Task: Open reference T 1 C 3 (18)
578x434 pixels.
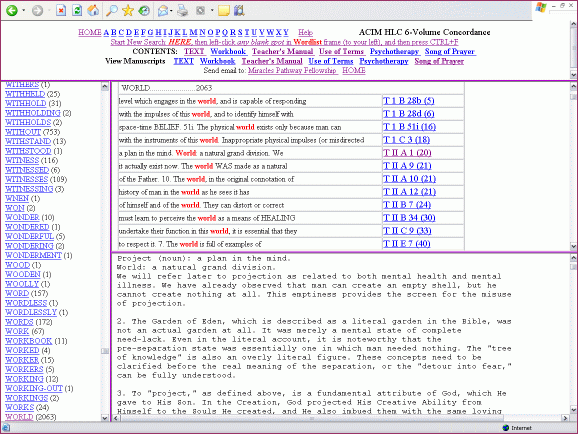Action: coord(406,140)
